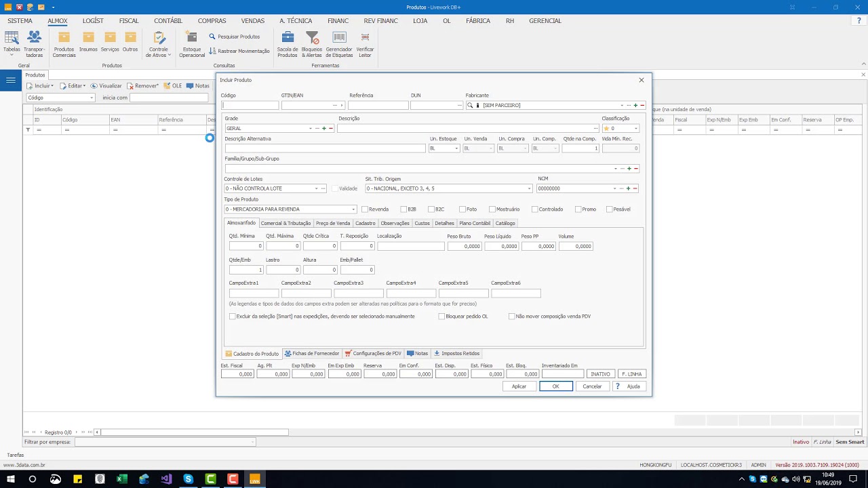
Task: Click info icon in Fabricante field
Action: 477,105
